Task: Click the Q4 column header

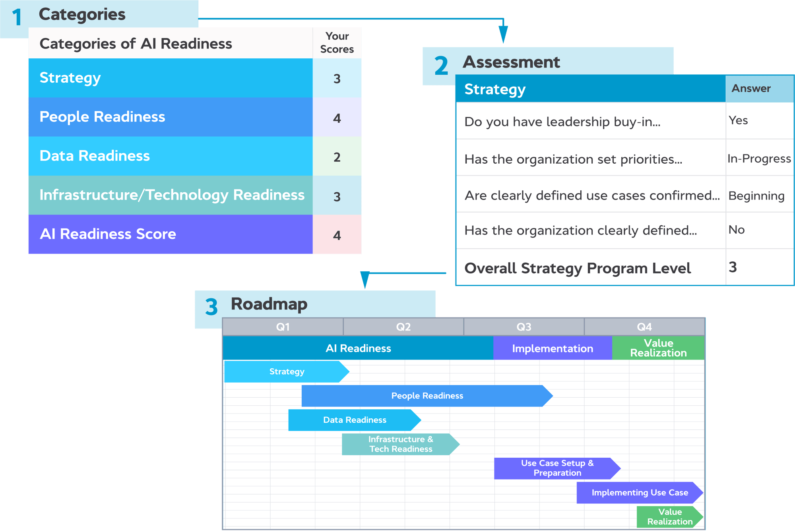Action: tap(644, 327)
